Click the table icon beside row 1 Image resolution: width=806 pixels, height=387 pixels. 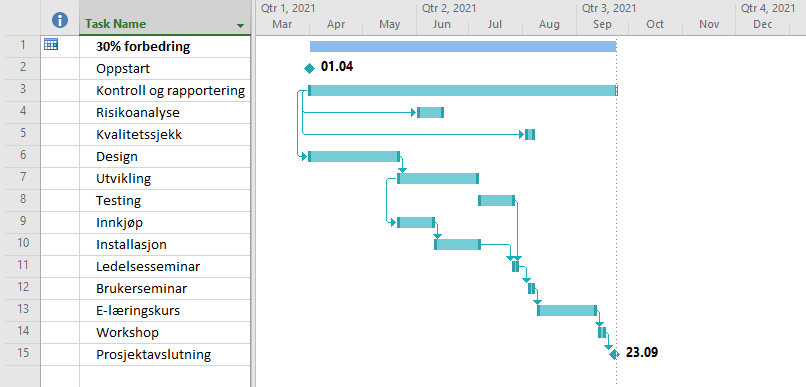50,45
